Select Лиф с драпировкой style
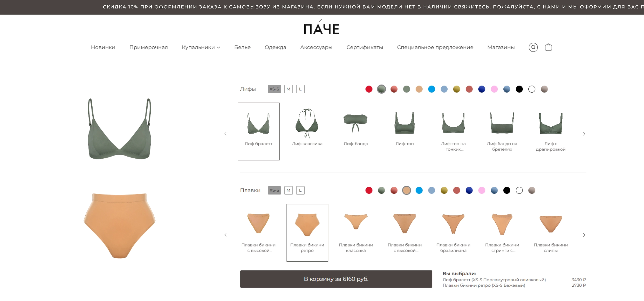 [x=551, y=131]
